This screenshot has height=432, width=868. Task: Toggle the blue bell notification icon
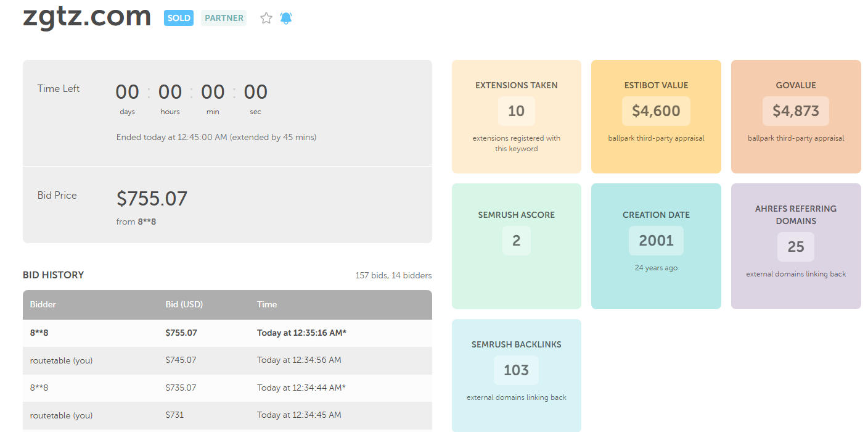(286, 19)
